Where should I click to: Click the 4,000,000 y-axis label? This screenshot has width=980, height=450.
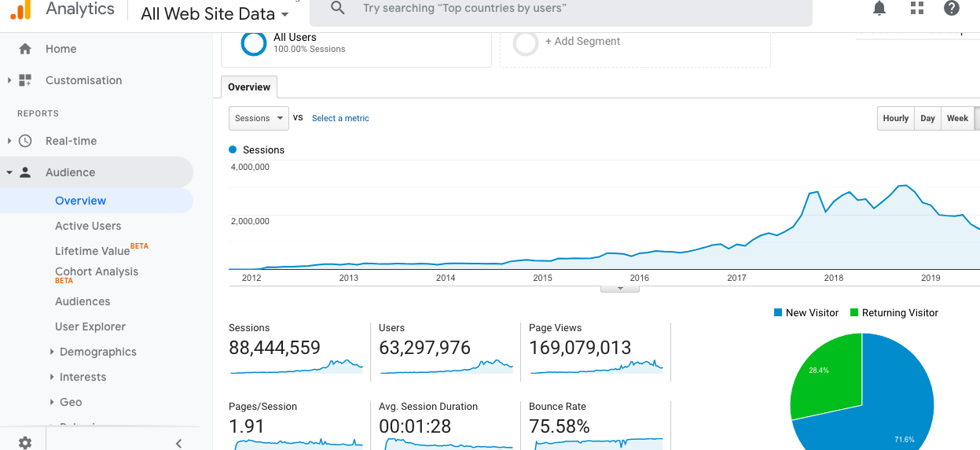click(250, 167)
